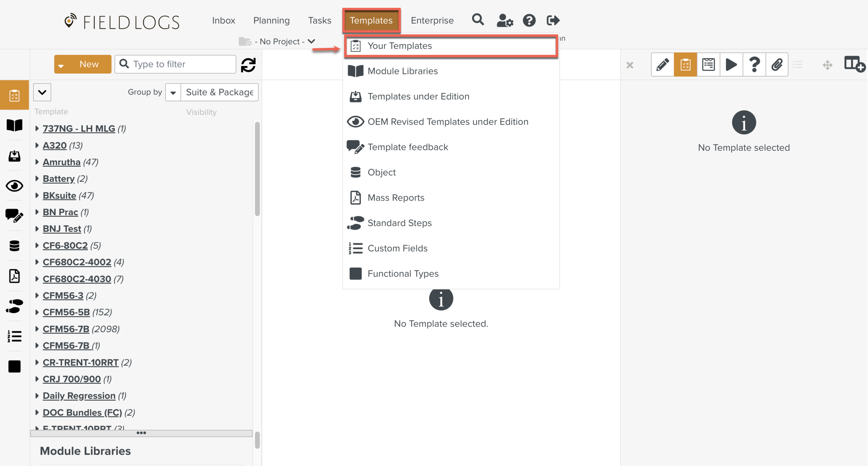Viewport: 868px width, 466px height.
Task: Select Mass Reports from the menu
Action: [451, 198]
